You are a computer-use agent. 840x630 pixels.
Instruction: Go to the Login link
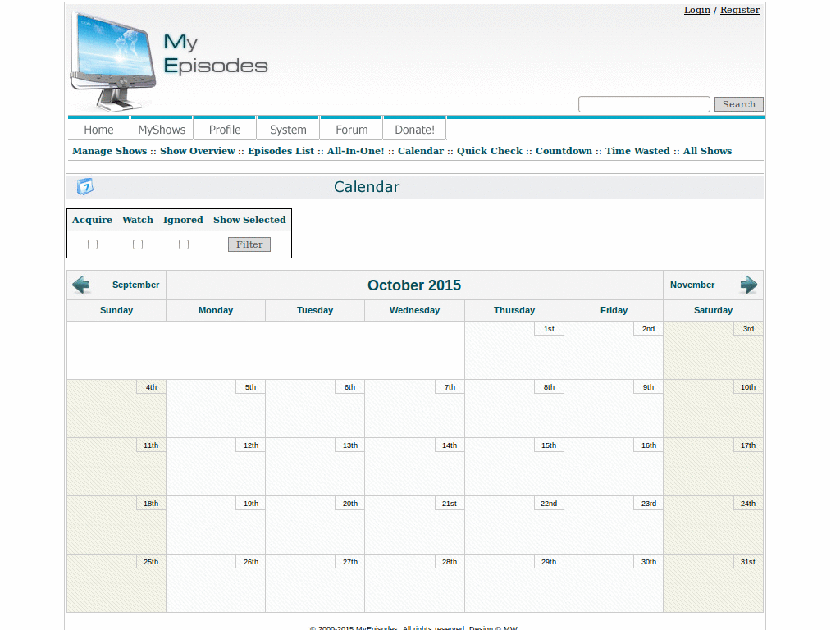697,10
